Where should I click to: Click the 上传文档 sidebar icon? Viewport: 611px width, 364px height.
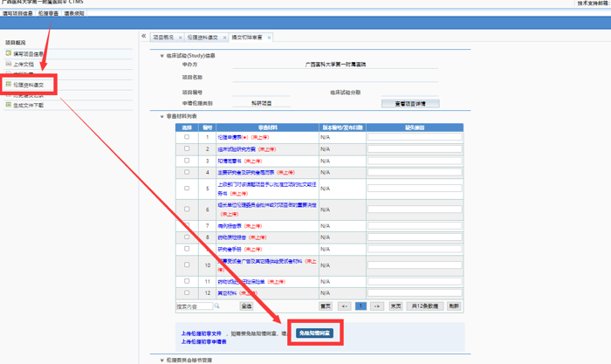[x=9, y=64]
